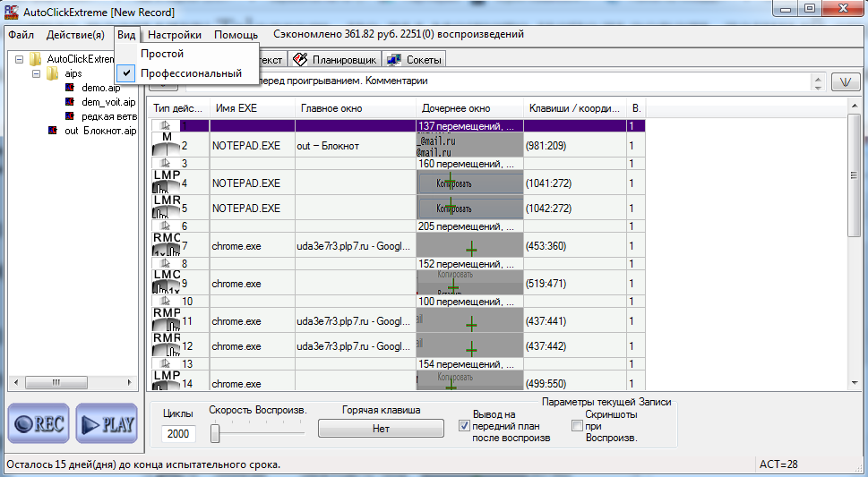This screenshot has height=477, width=868.
Task: Click the Скорость Воспроизв. slider handle
Action: pos(215,433)
